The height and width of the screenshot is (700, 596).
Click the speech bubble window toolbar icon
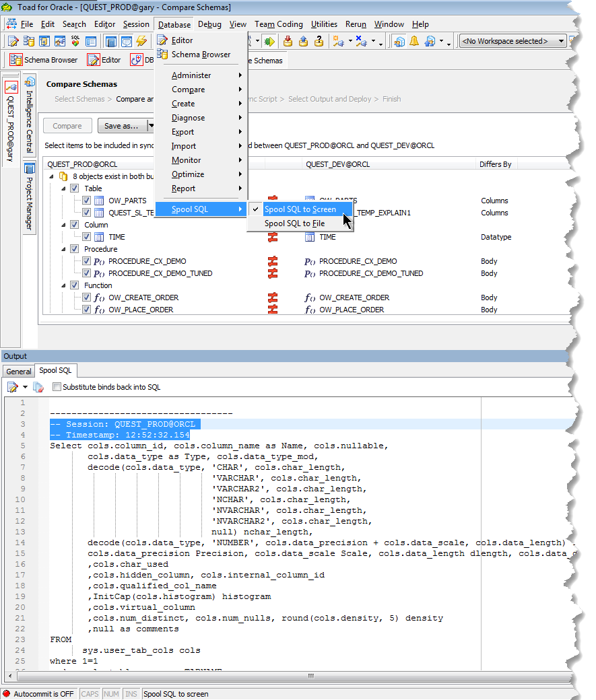(127, 42)
